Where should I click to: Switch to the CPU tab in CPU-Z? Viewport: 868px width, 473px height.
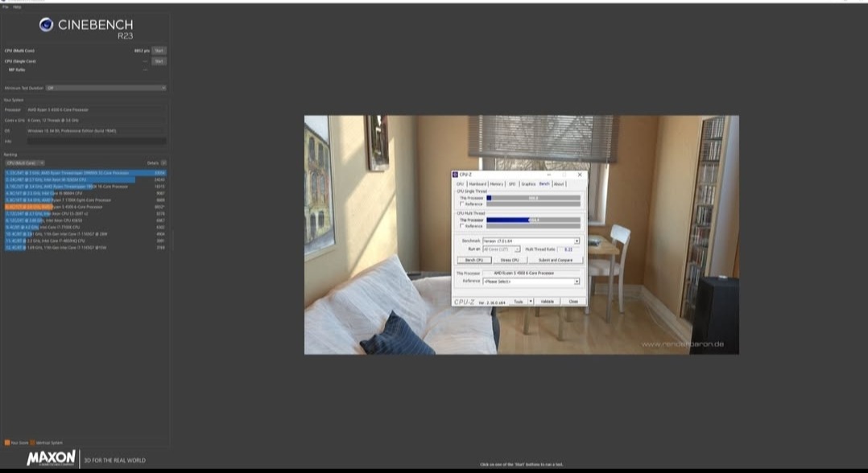[x=460, y=183]
